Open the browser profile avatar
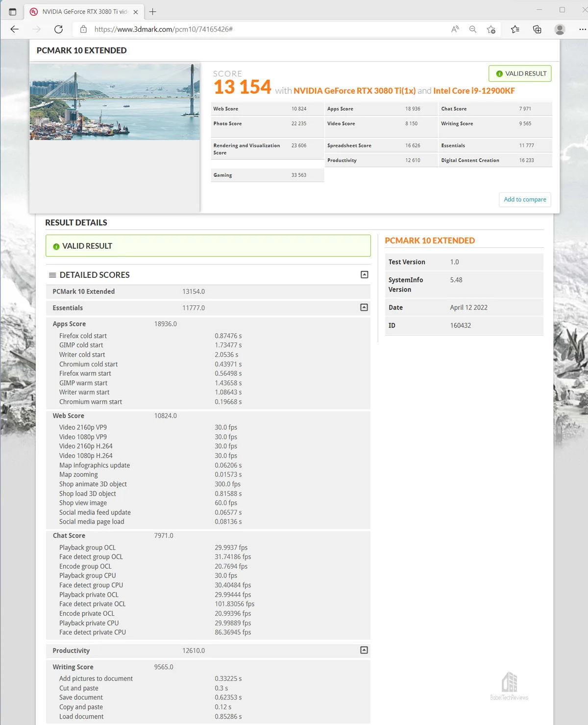The height and width of the screenshot is (725, 588). click(x=560, y=29)
